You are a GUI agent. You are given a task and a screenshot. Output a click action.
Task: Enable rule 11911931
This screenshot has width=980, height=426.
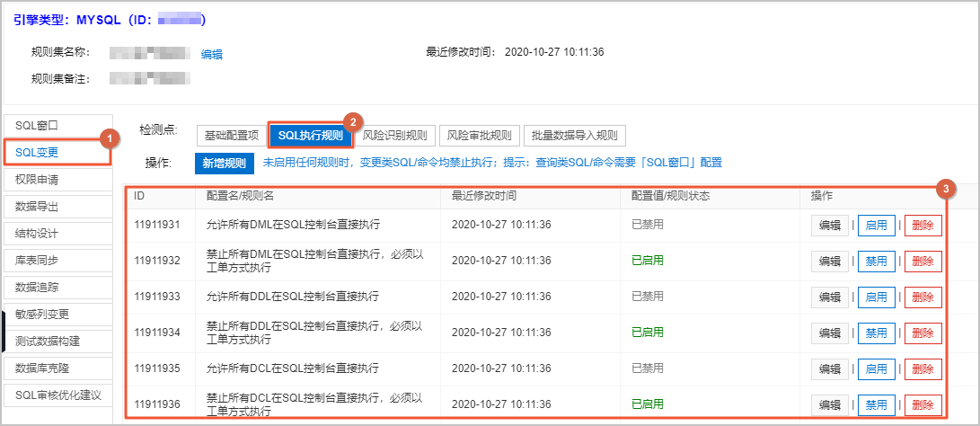pyautogui.click(x=876, y=226)
